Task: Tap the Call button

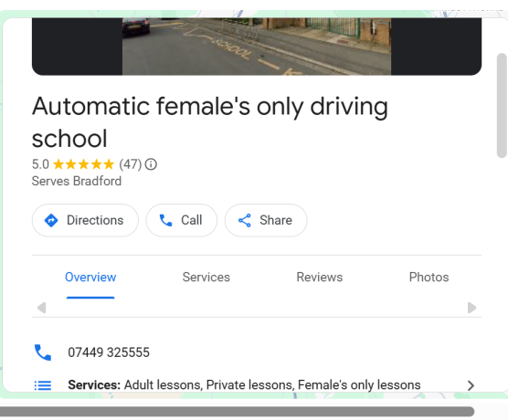Action: click(x=182, y=220)
